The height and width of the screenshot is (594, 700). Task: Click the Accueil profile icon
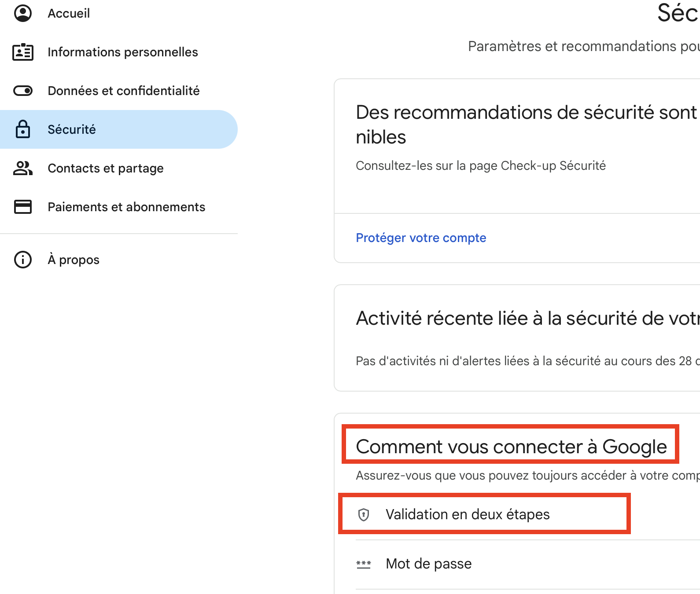point(23,13)
